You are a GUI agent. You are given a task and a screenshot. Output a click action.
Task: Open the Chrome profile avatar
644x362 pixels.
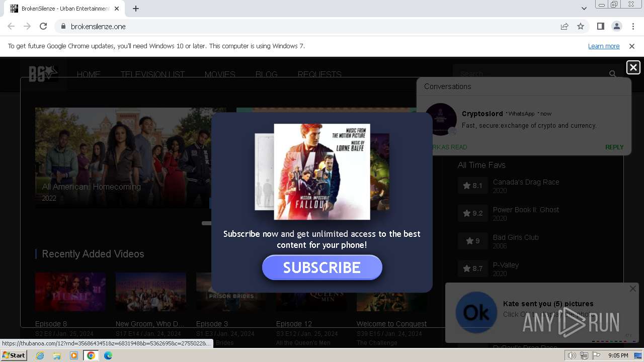click(616, 26)
